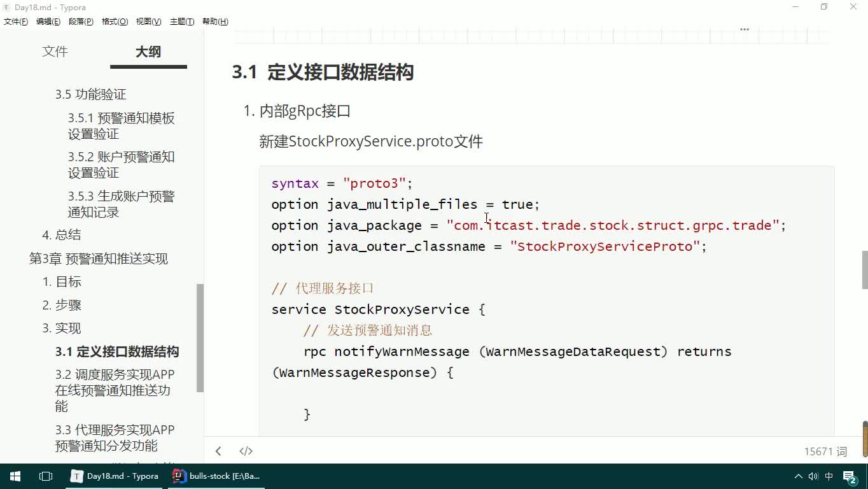Screen dimensions: 868x489
Task: Open the 帮助(H) menu
Action: tap(215, 22)
